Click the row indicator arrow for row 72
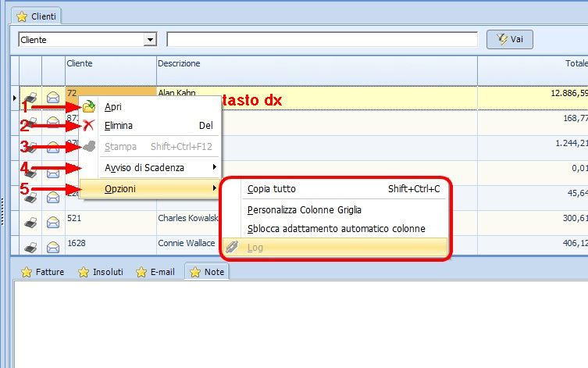 point(15,98)
